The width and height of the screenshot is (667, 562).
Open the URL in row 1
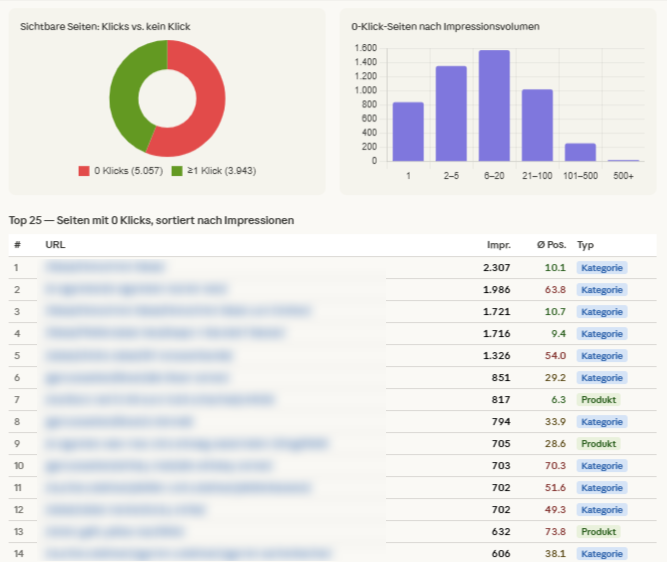[106, 267]
